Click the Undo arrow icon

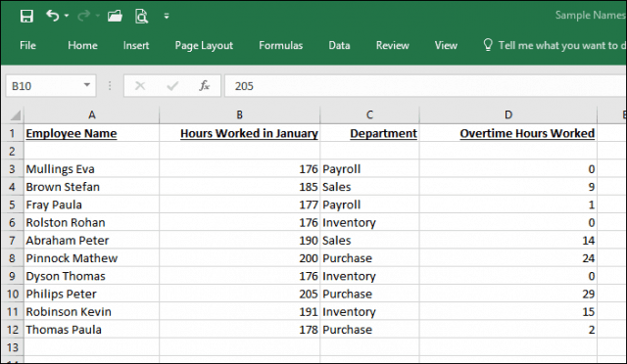tap(52, 16)
